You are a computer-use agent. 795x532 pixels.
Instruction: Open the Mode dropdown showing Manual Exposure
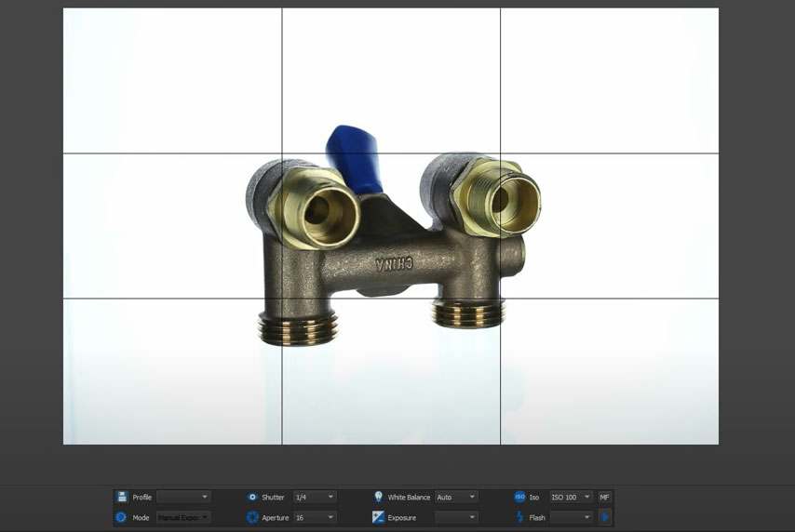click(183, 517)
